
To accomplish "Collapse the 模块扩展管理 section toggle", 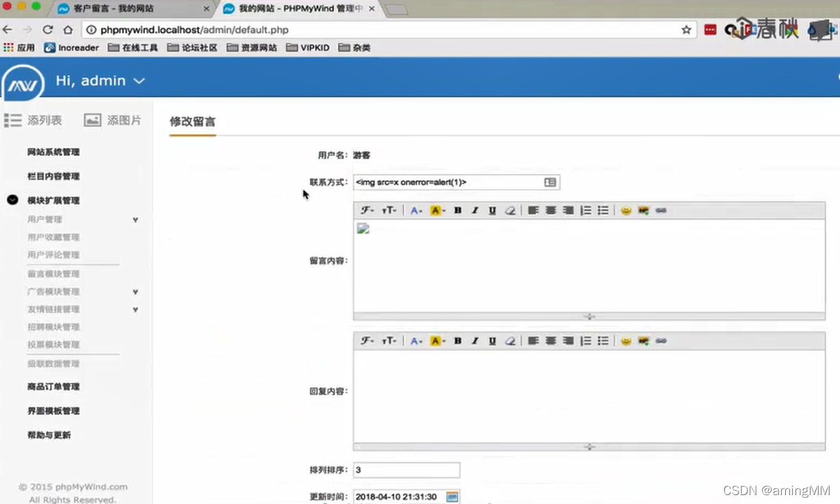I will click(12, 200).
